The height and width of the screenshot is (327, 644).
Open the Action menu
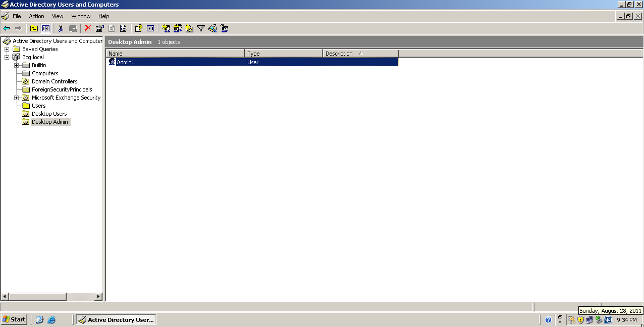point(36,16)
